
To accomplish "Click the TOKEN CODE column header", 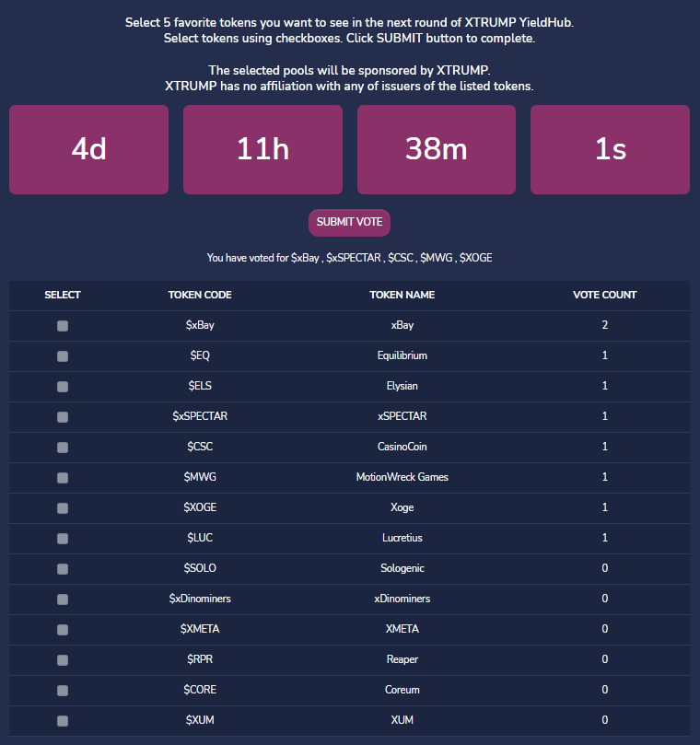I will pos(200,295).
